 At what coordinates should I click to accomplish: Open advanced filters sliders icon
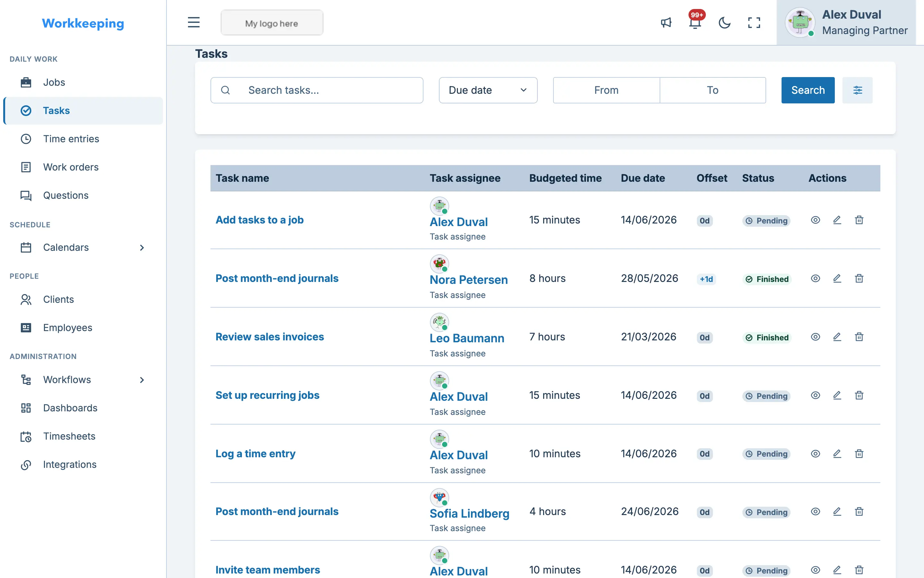858,90
